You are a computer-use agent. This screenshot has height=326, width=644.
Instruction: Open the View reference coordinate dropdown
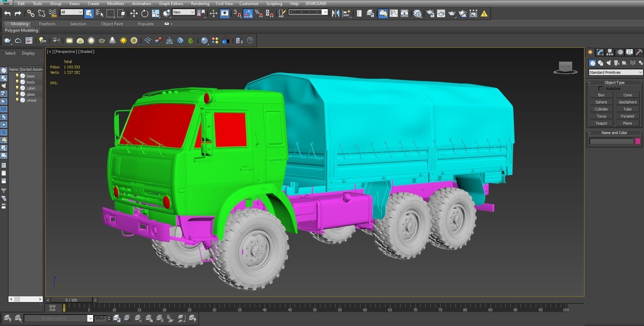(x=183, y=12)
